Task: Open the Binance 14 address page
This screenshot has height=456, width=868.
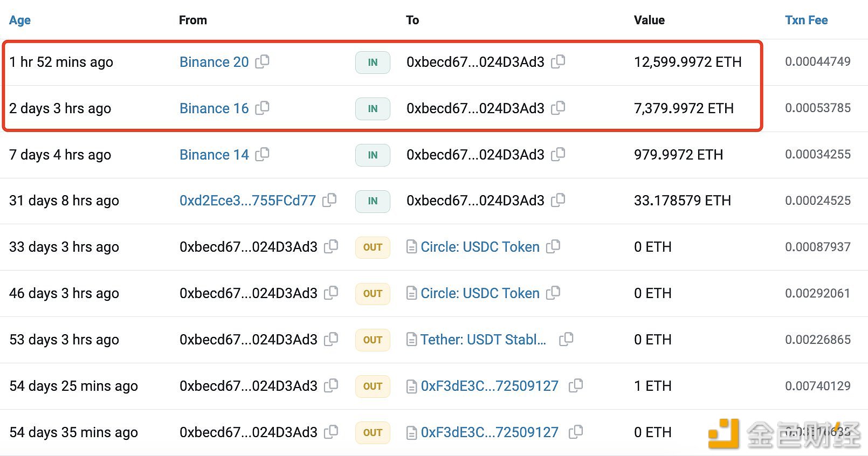Action: click(x=214, y=155)
